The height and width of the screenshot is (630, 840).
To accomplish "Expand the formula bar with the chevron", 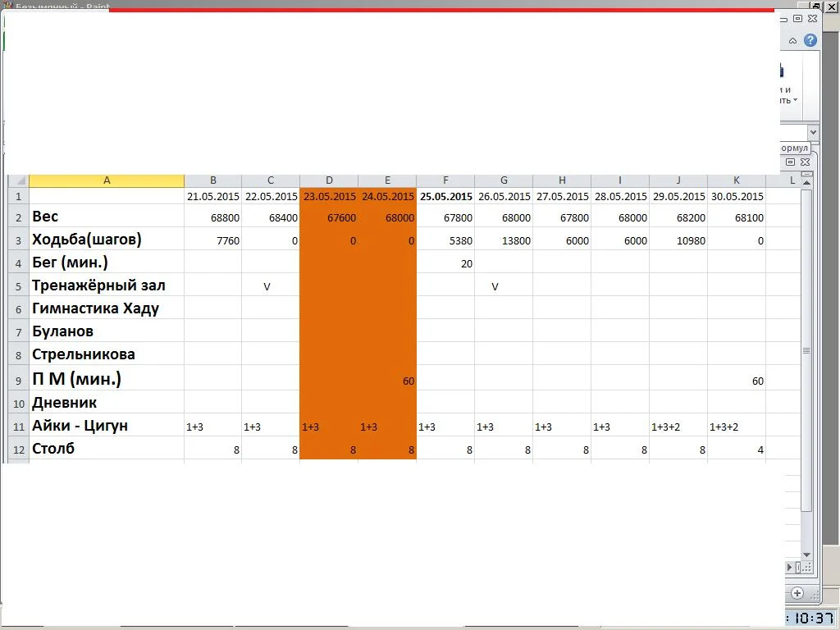I will [x=813, y=132].
